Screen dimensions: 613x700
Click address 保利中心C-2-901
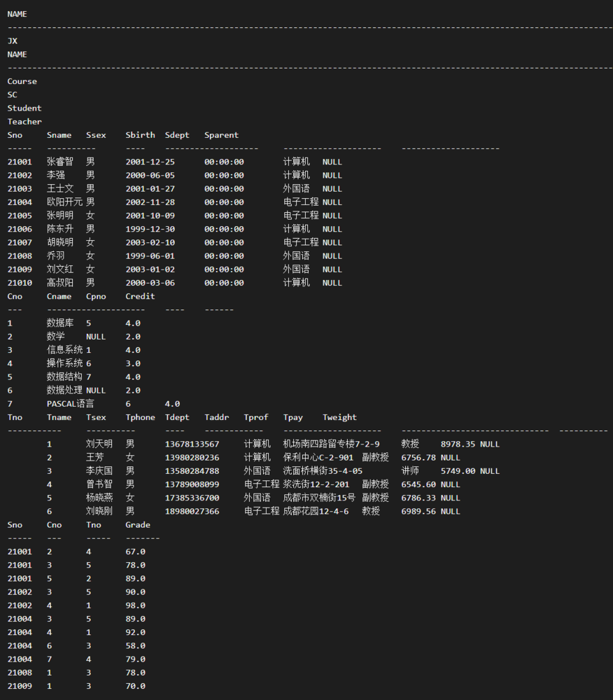coord(318,457)
